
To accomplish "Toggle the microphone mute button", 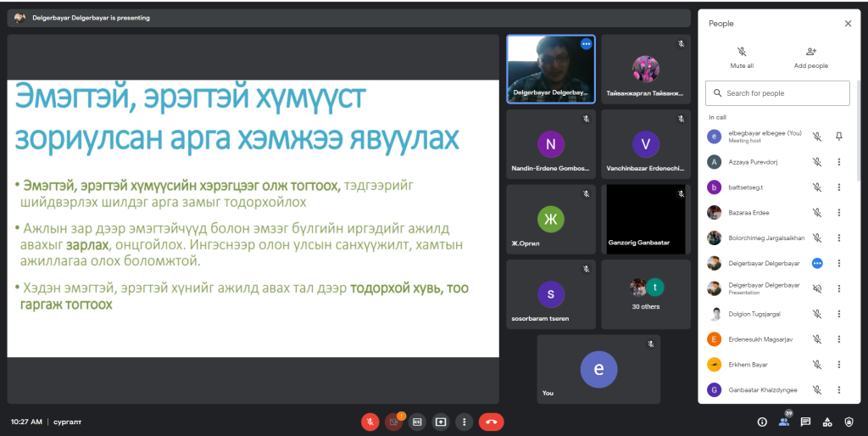I will coord(370,422).
